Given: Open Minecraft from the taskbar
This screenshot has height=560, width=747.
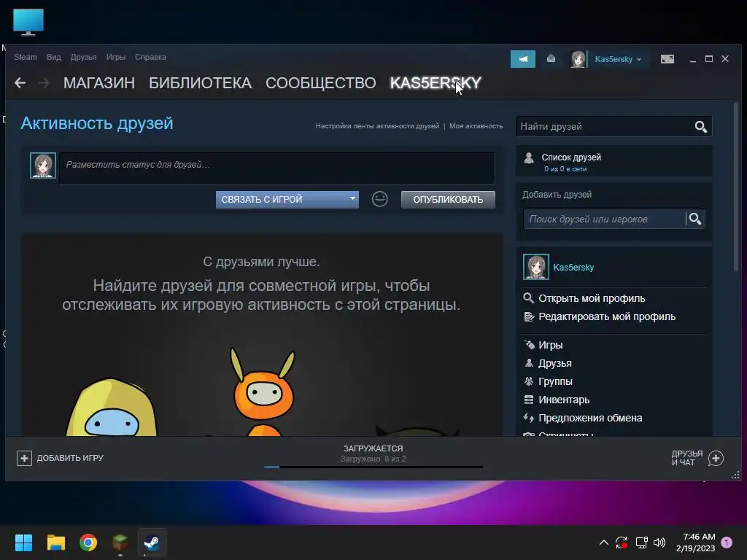Looking at the screenshot, I should 120,542.
